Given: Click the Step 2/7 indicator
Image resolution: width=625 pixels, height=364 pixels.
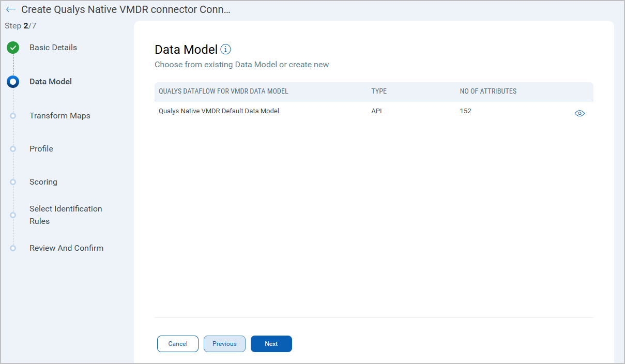Looking at the screenshot, I should click(x=21, y=26).
